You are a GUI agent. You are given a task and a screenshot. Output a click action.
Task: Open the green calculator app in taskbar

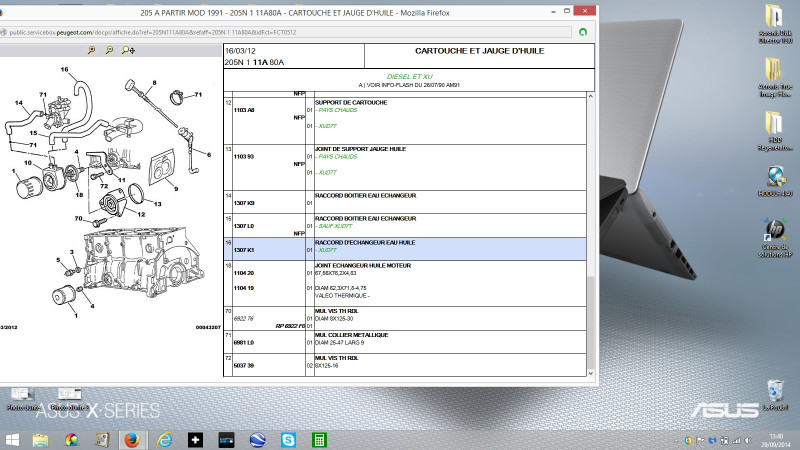pyautogui.click(x=319, y=440)
